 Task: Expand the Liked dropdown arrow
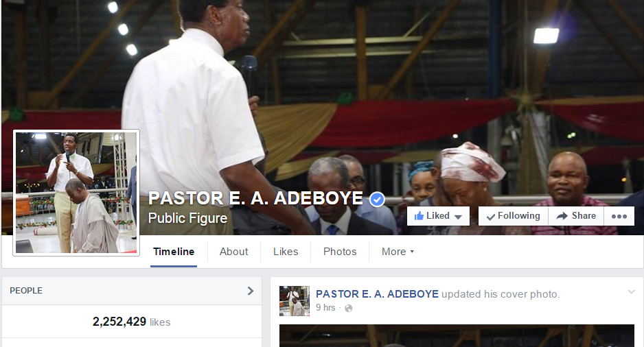tap(459, 217)
